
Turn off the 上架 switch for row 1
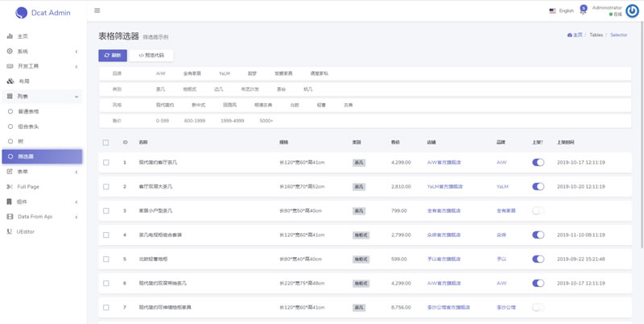(x=538, y=163)
